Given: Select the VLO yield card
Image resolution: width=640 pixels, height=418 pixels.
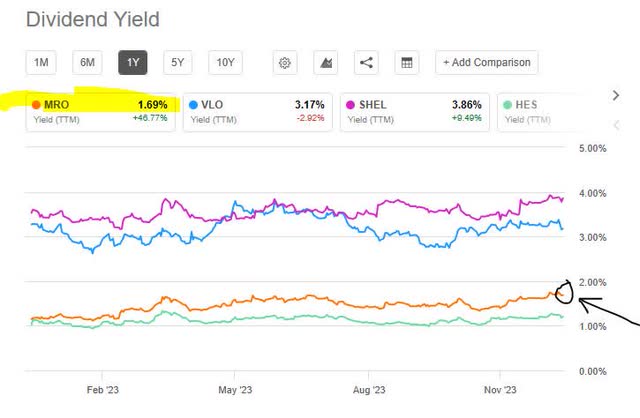Looking at the screenshot, I should (x=258, y=110).
